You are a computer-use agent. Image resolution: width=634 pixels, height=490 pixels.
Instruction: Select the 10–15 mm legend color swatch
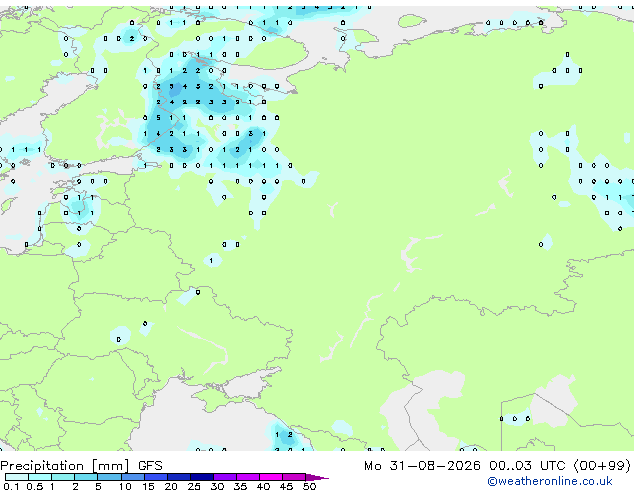132,477
